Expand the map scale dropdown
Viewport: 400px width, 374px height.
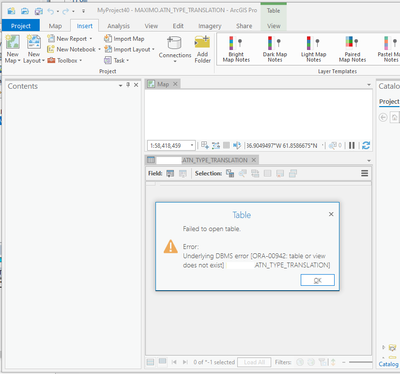click(x=192, y=145)
